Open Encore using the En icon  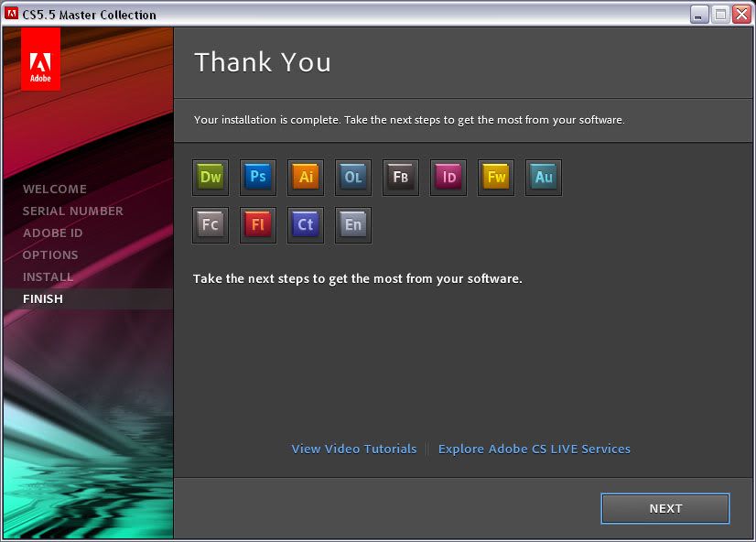353,224
